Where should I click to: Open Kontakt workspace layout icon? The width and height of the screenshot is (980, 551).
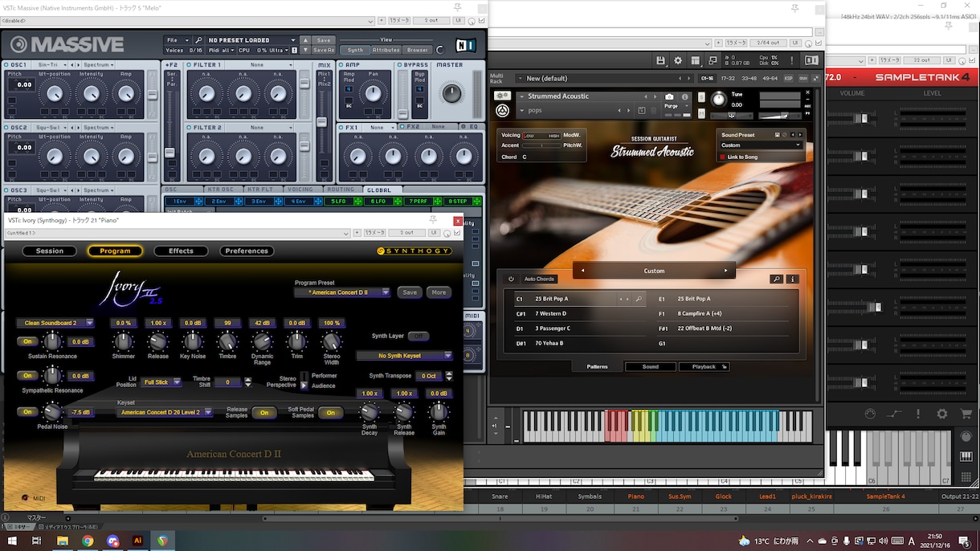pos(696,60)
